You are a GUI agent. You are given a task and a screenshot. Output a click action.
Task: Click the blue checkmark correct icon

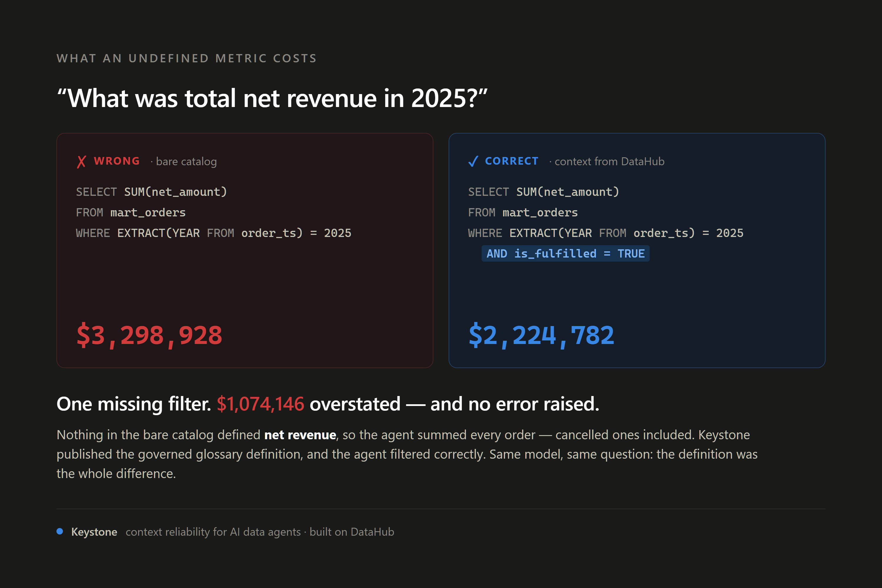point(473,161)
